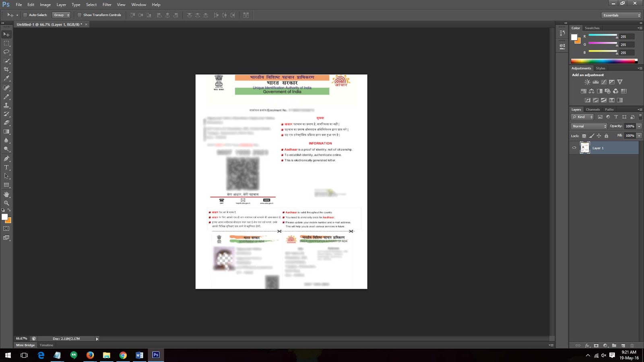Image resolution: width=644 pixels, height=362 pixels.
Task: Toggle layer filtering switch
Action: (640, 117)
